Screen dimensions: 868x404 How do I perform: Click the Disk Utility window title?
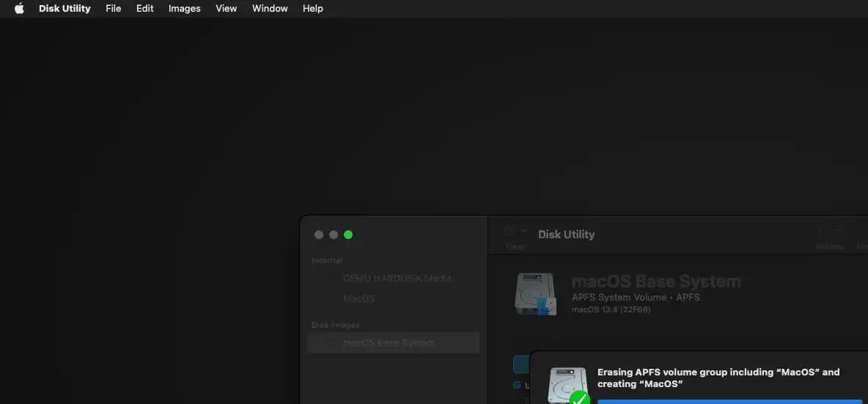tap(566, 235)
